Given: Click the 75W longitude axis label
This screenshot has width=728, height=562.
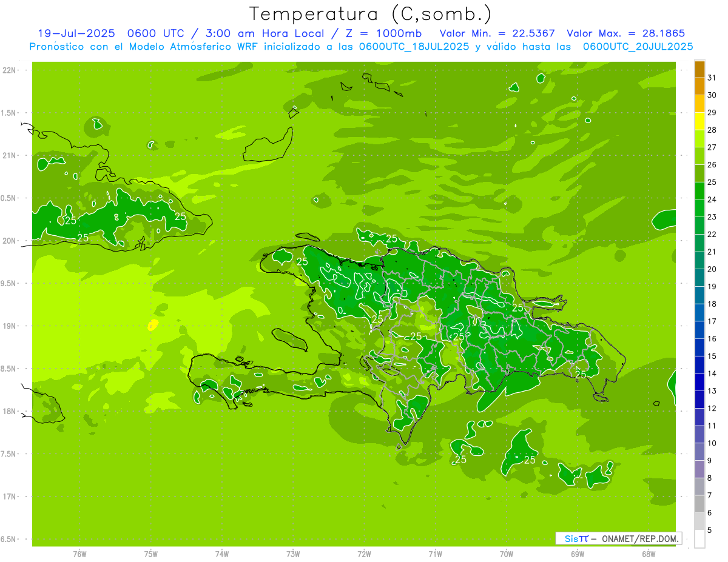Looking at the screenshot, I should tap(151, 554).
